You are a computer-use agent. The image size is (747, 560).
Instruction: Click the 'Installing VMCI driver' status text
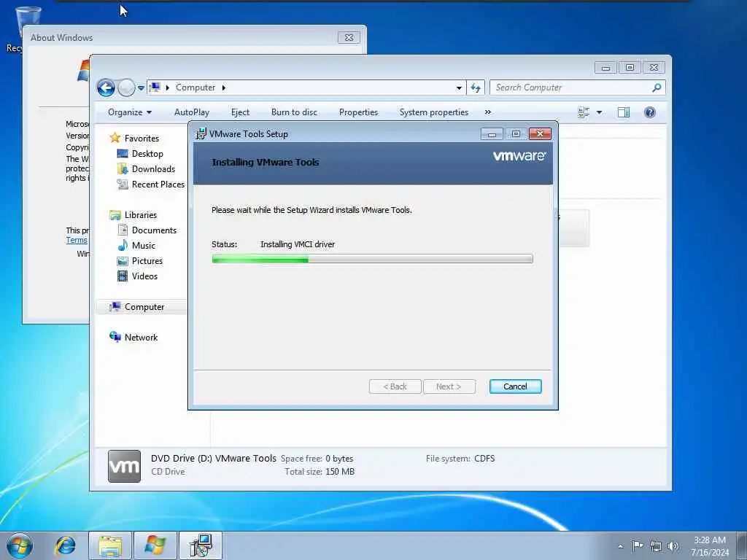pos(298,244)
